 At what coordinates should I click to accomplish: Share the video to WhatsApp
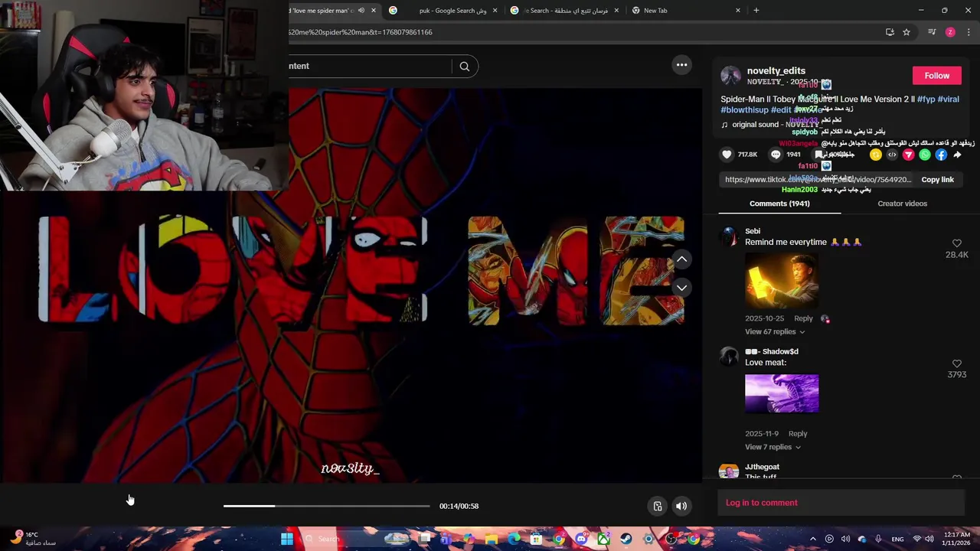point(925,155)
